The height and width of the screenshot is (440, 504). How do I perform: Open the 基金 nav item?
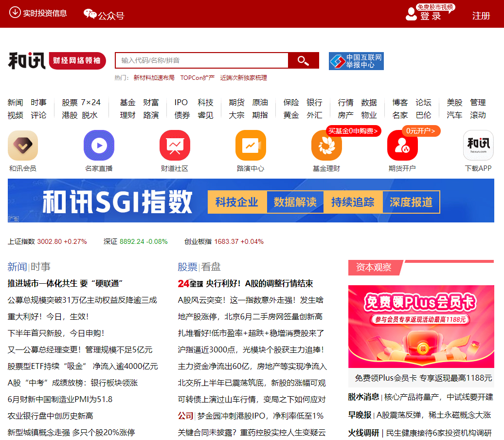coord(127,103)
